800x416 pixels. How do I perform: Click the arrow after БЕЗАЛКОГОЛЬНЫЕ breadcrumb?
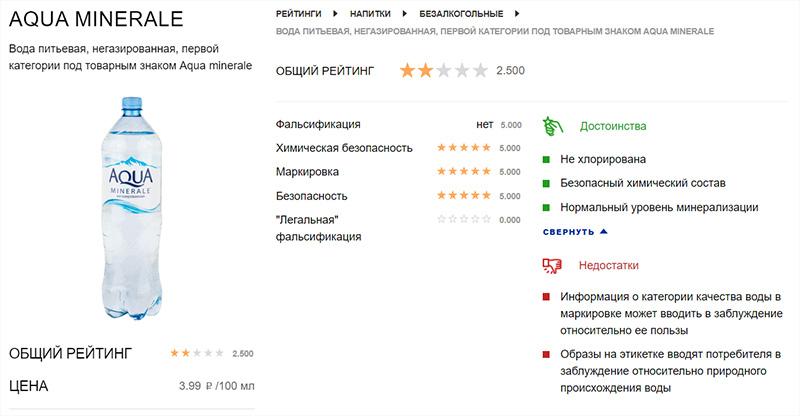(517, 14)
